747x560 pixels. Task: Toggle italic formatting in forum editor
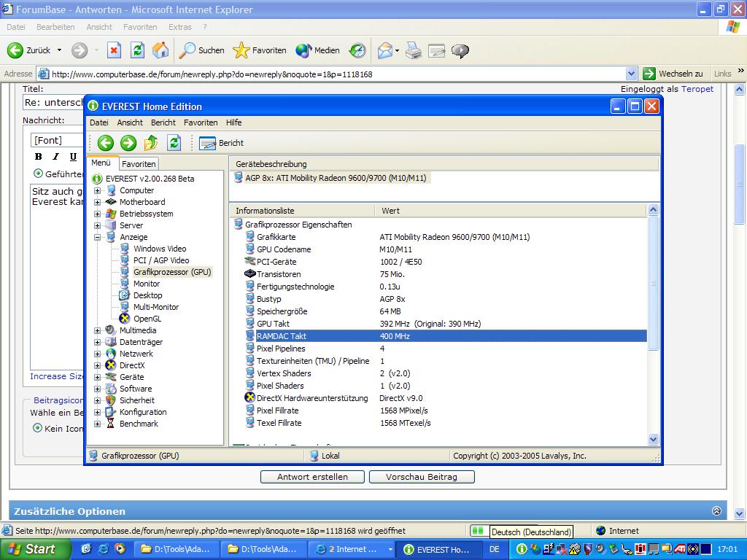pos(56,157)
